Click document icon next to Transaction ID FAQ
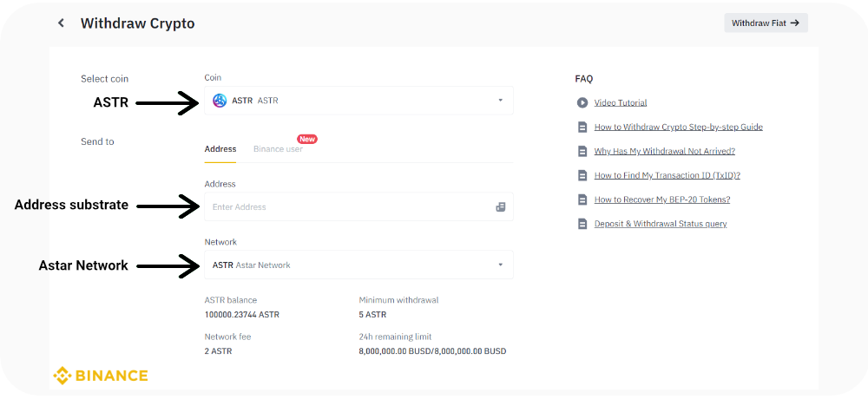Image resolution: width=868 pixels, height=399 pixels. (582, 175)
